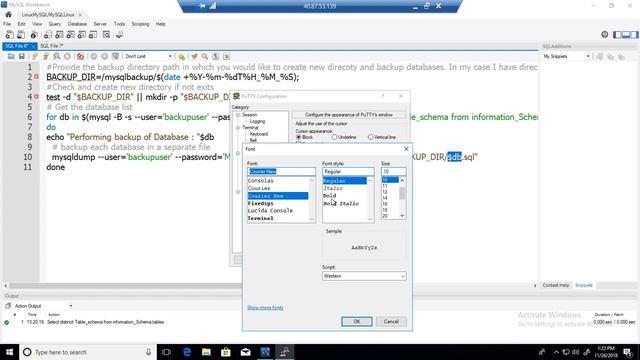Collapse the Session category tree node
Image resolution: width=640 pixels, height=360 pixels.
[x=238, y=115]
